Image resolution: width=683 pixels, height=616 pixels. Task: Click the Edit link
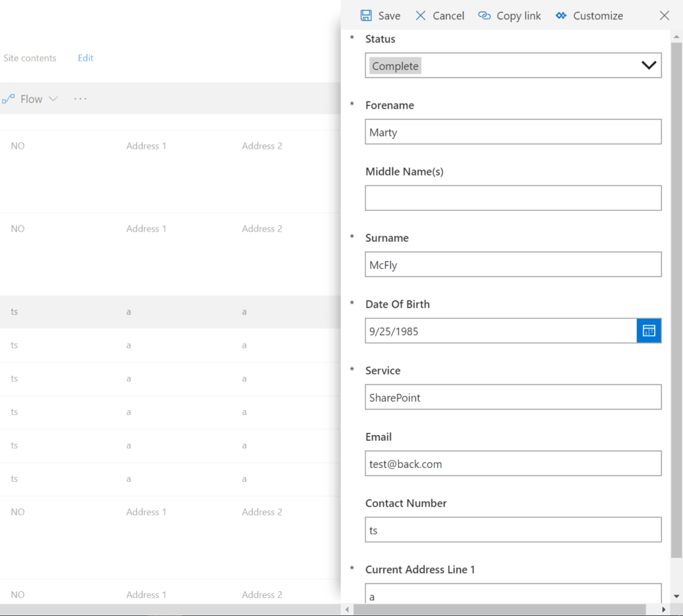(x=85, y=58)
